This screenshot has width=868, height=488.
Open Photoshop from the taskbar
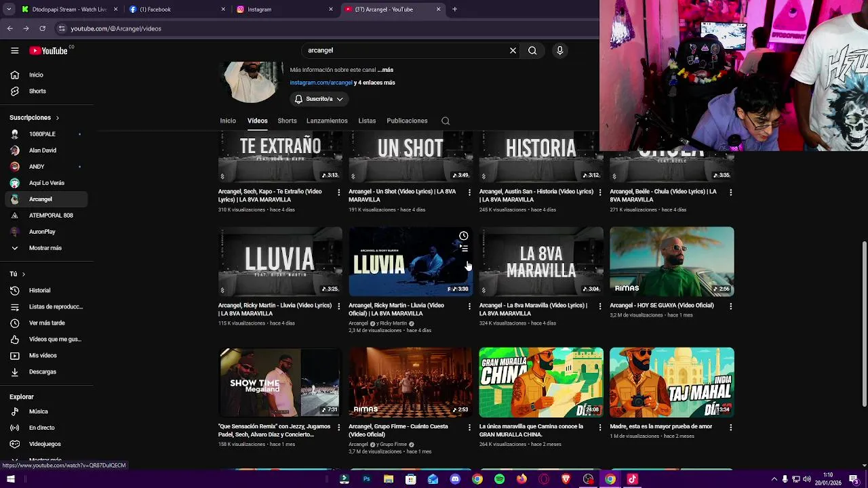pos(366,479)
